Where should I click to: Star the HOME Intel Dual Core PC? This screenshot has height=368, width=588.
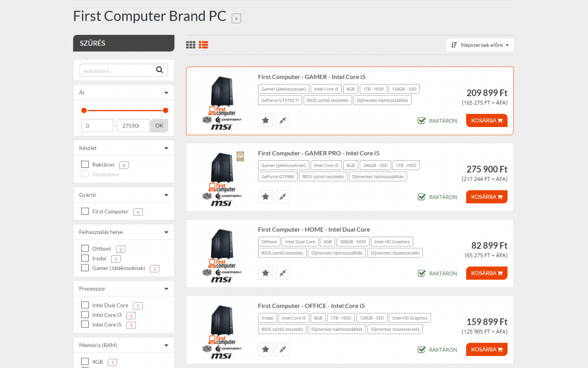click(x=266, y=273)
